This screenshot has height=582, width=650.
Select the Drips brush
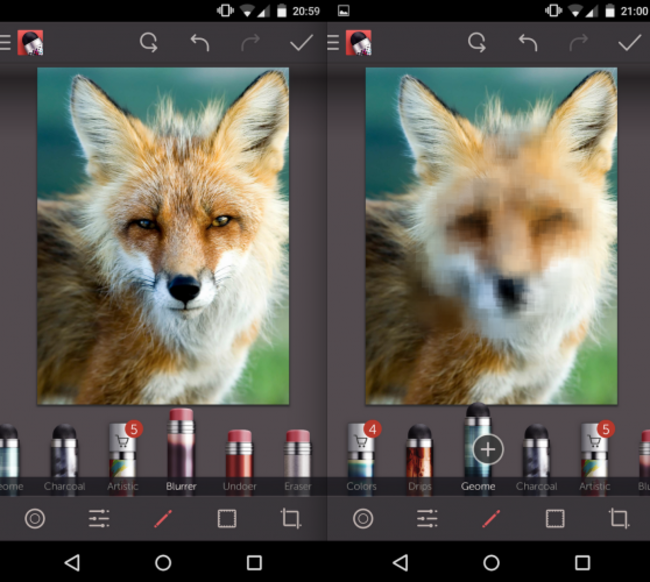pos(420,458)
